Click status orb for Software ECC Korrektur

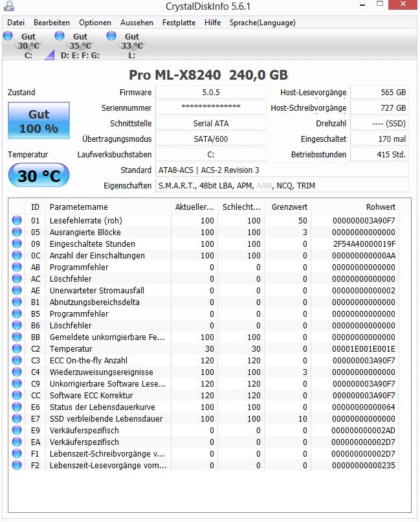[x=17, y=395]
